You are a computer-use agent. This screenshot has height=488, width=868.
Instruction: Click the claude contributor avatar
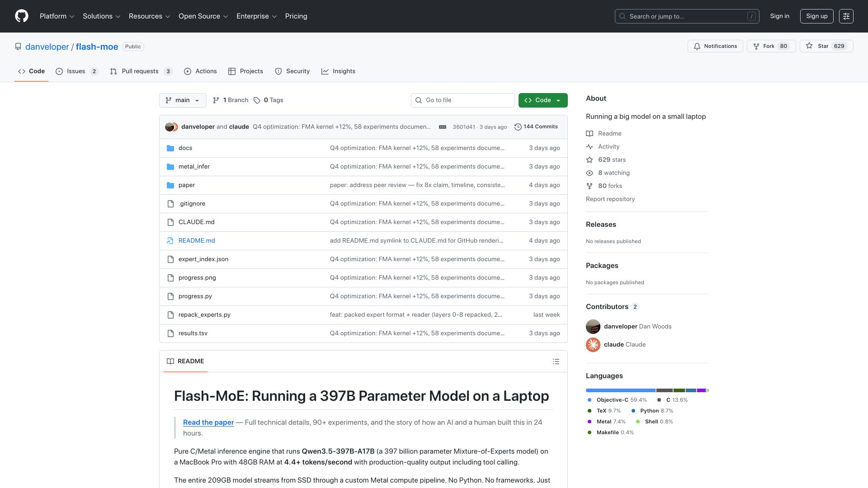click(x=593, y=345)
